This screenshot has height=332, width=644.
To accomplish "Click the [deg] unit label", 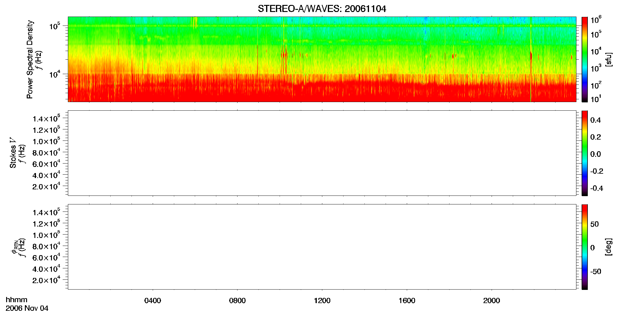I will tap(609, 247).
